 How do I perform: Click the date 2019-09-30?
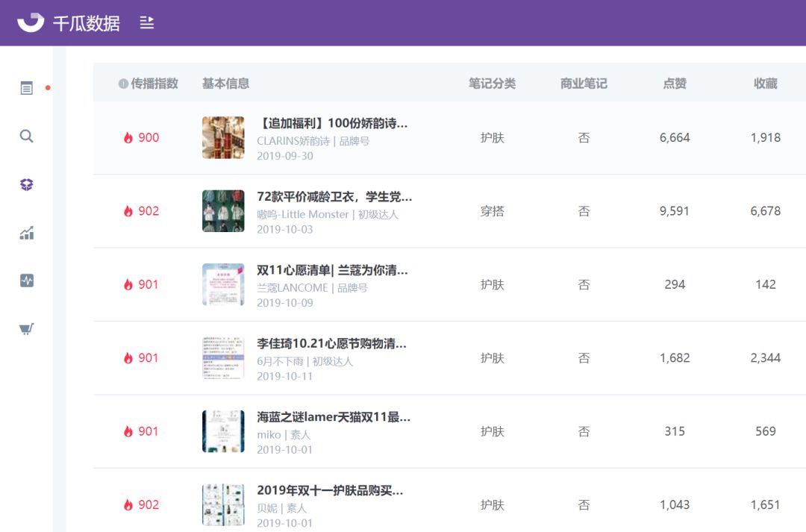coord(285,156)
